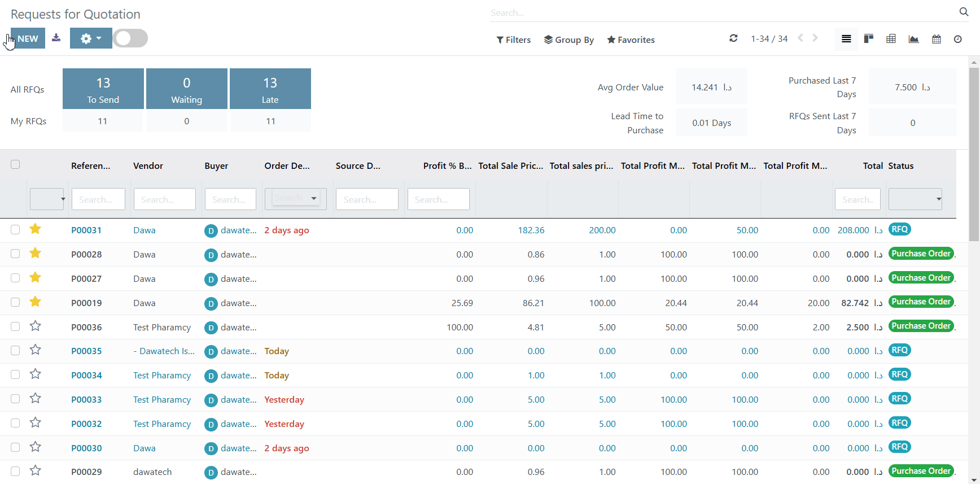980x484 pixels.
Task: Open the Filters menu
Action: (x=513, y=40)
